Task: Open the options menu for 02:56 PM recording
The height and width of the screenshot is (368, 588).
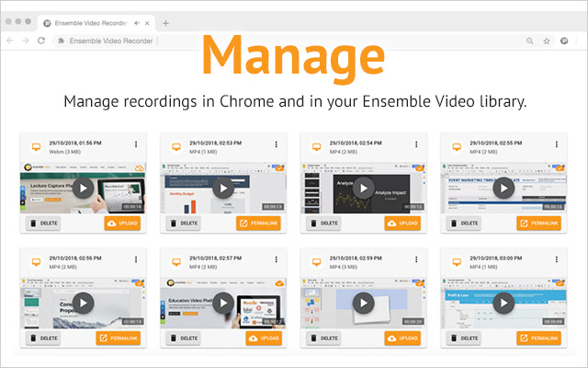Action: (x=136, y=259)
